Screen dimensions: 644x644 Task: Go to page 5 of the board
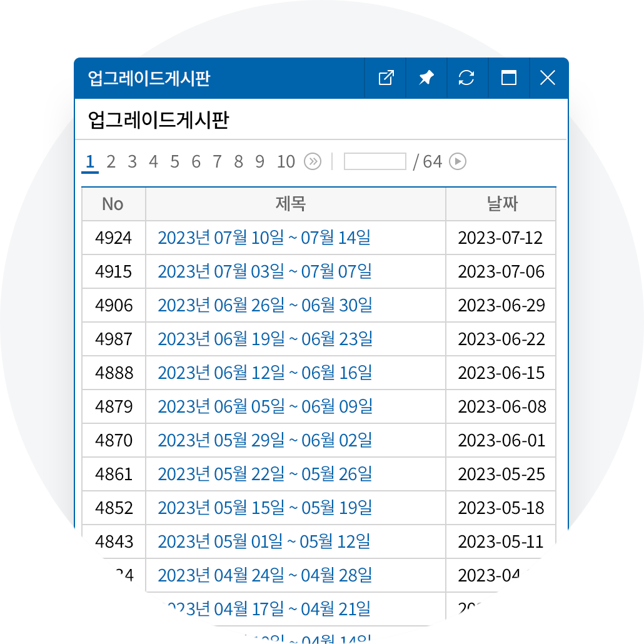point(174,162)
